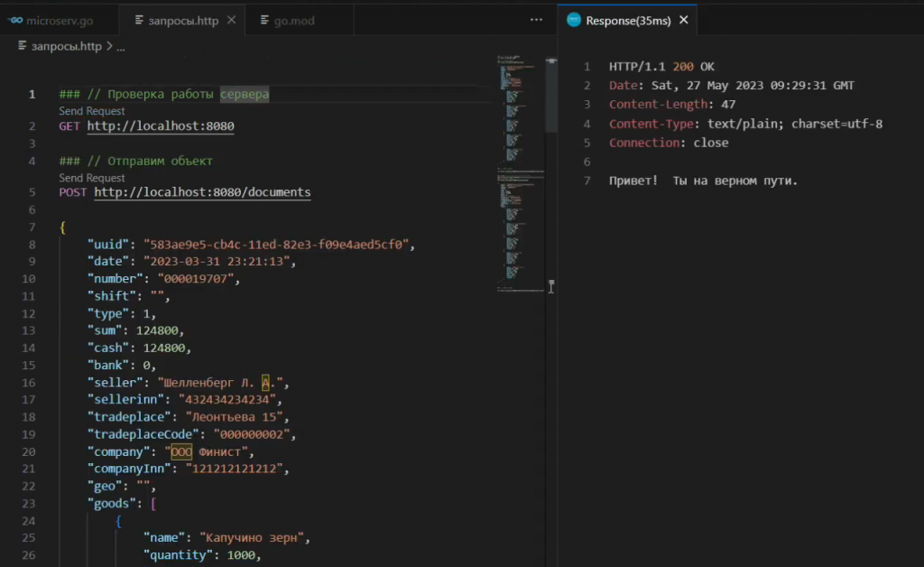This screenshot has height=567, width=924.
Task: Click the editor minimap code overview
Action: coord(520,174)
